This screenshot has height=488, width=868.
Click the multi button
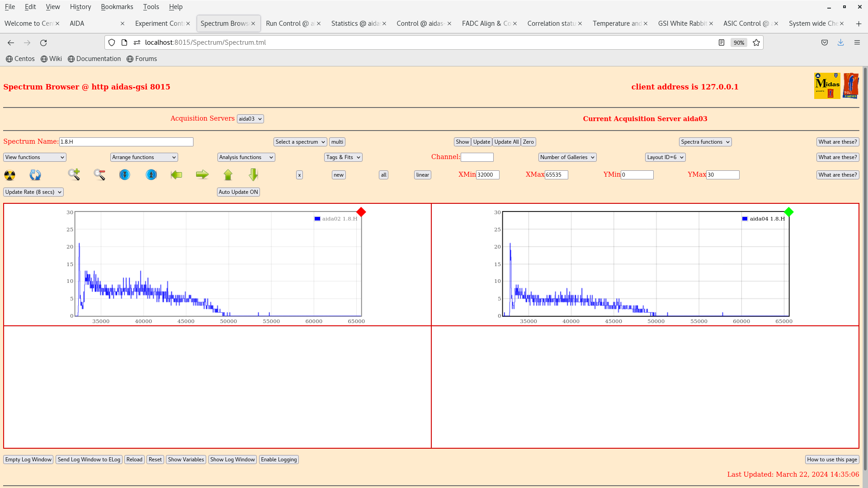pos(337,142)
